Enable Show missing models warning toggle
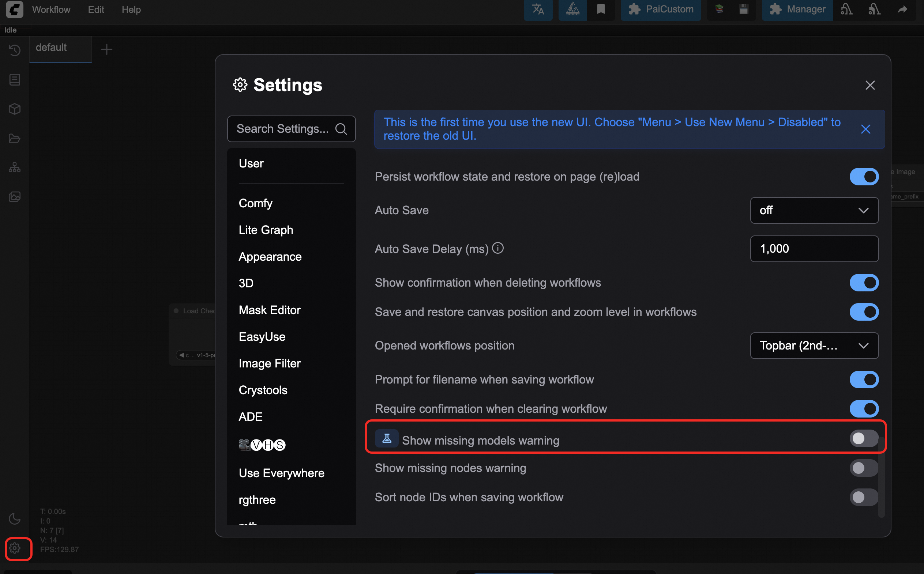Viewport: 924px width, 574px height. click(x=864, y=438)
